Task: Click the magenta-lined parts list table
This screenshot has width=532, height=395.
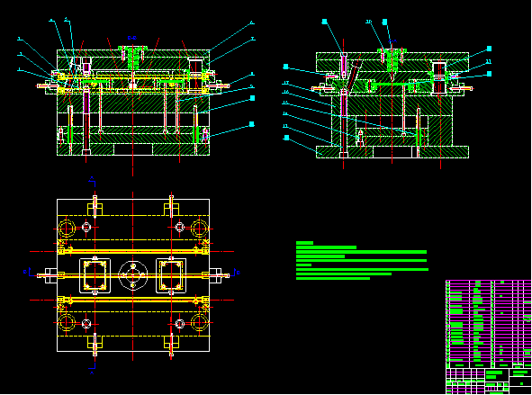Action: tap(488, 324)
